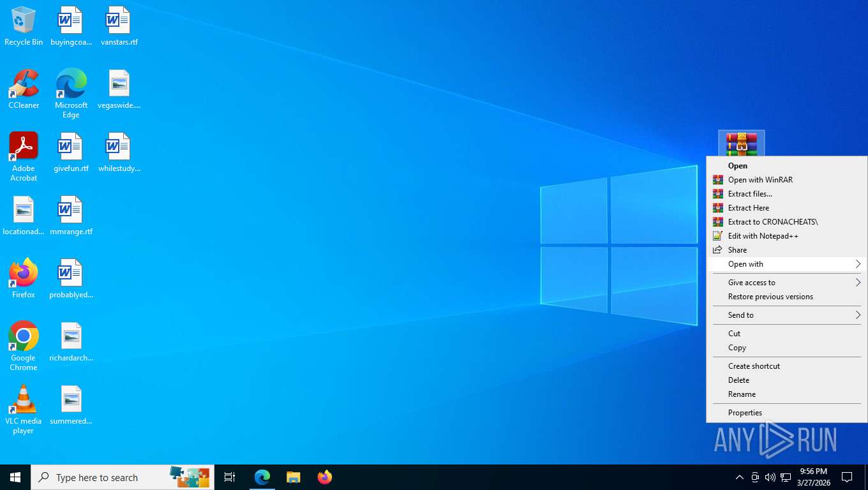
Task: Select the givefun.rtf document icon
Action: click(71, 152)
